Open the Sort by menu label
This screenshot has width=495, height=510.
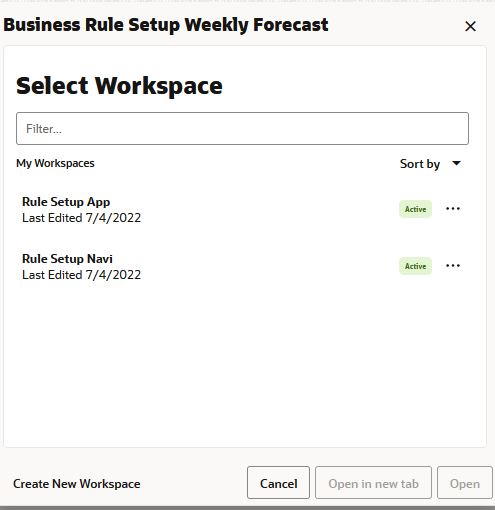click(x=420, y=164)
